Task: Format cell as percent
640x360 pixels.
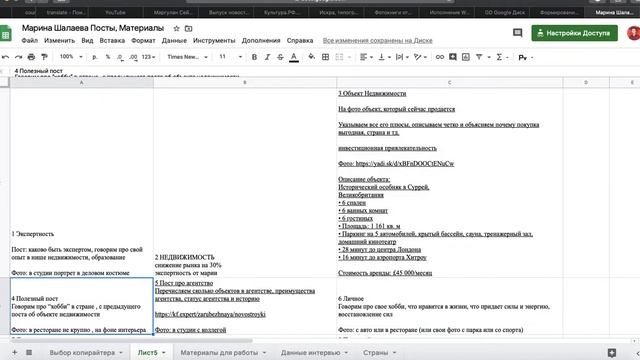Action: point(108,57)
